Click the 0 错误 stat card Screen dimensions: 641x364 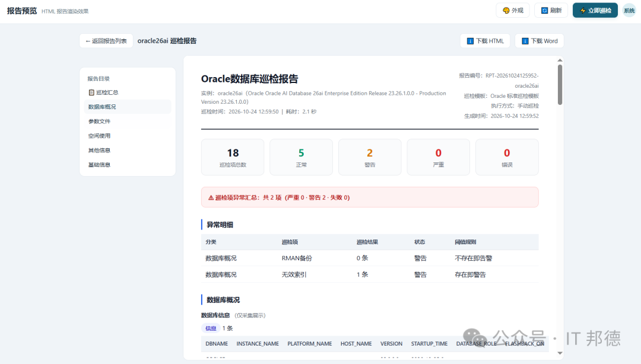click(507, 157)
